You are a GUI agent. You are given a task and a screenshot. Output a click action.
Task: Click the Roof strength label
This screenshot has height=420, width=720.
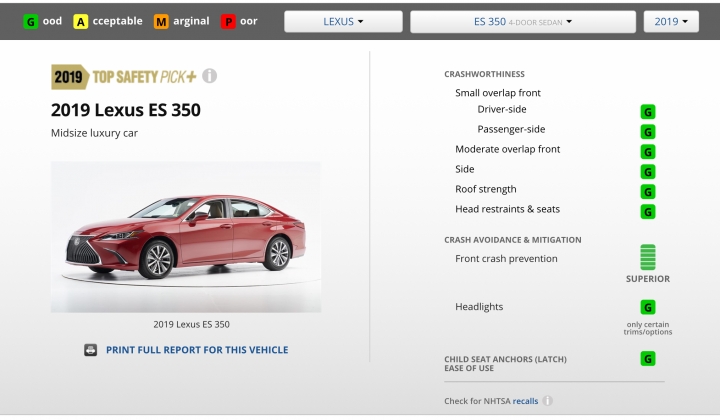point(486,189)
